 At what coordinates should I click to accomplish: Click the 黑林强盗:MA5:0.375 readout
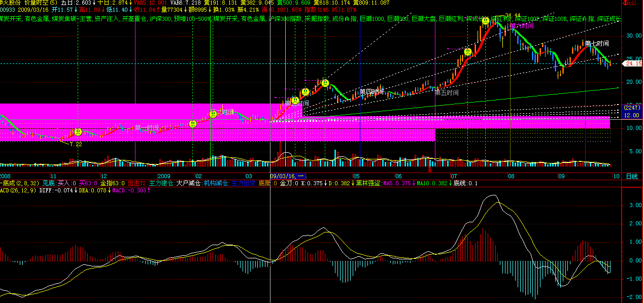point(384,183)
